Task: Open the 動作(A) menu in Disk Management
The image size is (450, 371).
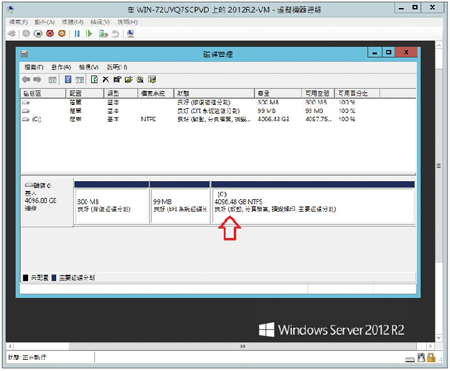Action: 61,67
